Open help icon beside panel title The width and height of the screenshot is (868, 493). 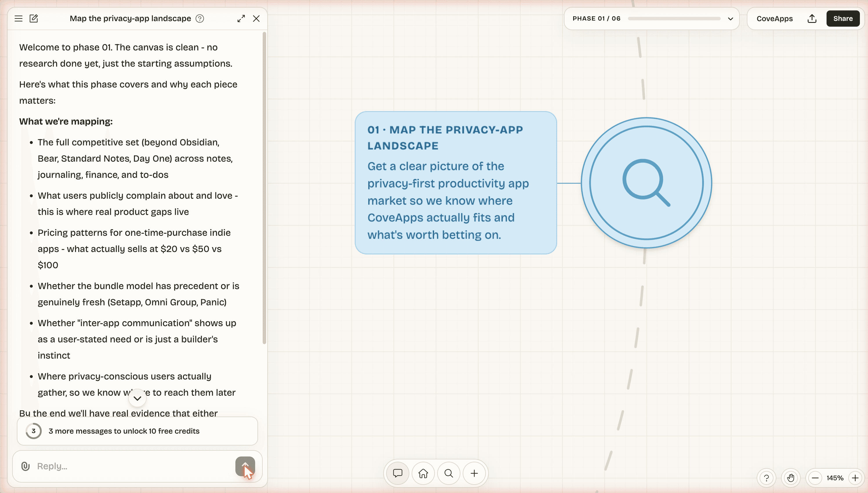point(200,19)
